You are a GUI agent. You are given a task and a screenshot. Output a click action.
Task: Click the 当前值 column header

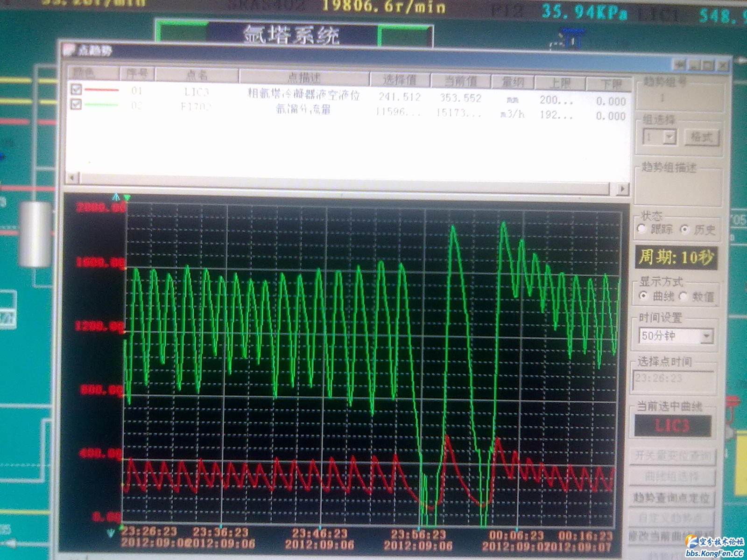point(460,81)
